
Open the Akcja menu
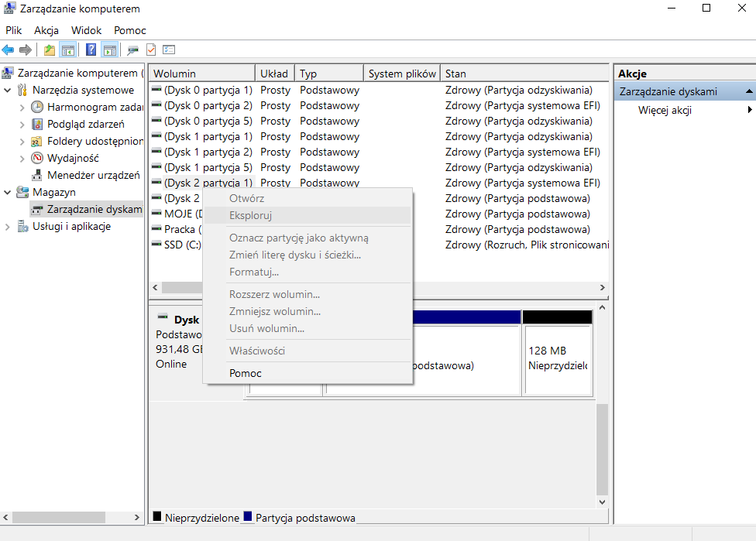tap(46, 30)
